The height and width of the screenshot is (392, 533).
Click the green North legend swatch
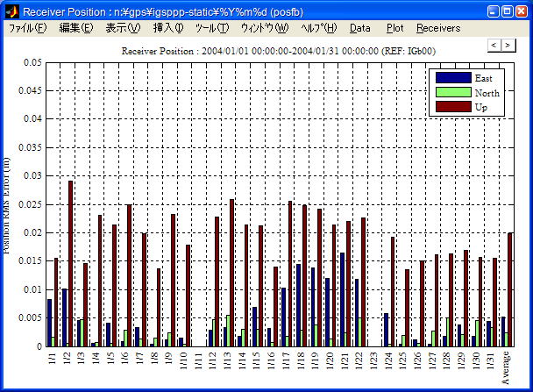pos(452,92)
